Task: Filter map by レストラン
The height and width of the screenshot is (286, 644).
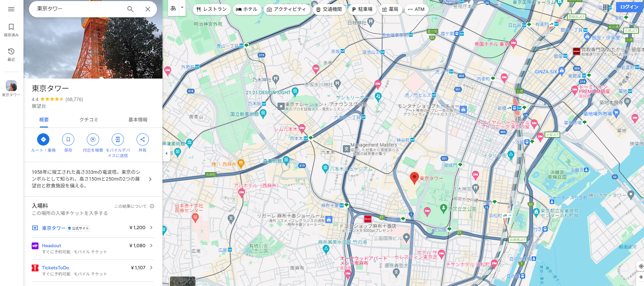Action: pyautogui.click(x=211, y=9)
